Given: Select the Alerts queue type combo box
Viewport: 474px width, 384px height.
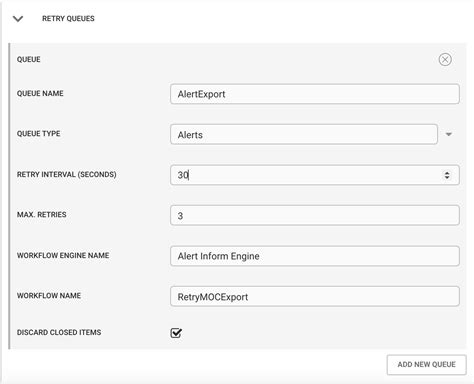Looking at the screenshot, I should (304, 134).
